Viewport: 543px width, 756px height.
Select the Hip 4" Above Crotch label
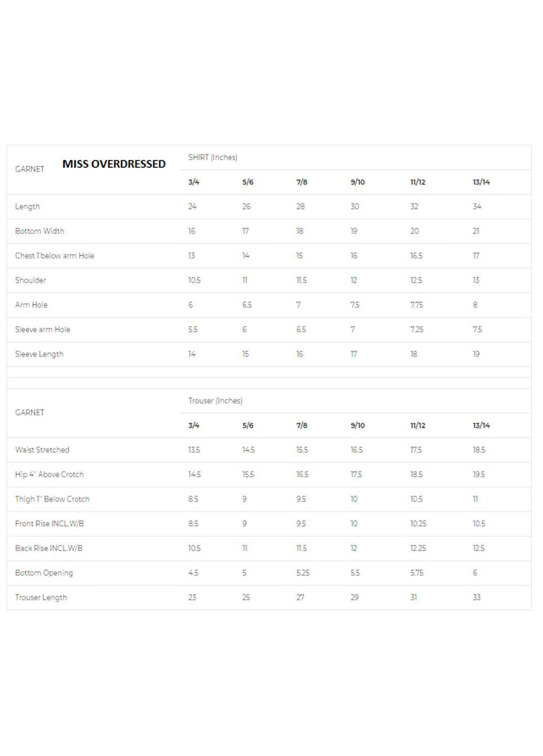point(49,474)
